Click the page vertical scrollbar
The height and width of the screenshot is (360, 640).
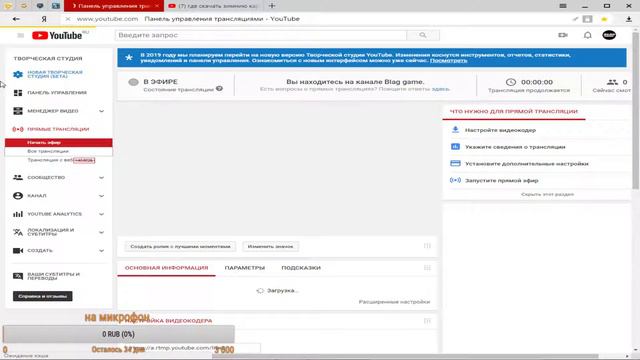636,110
